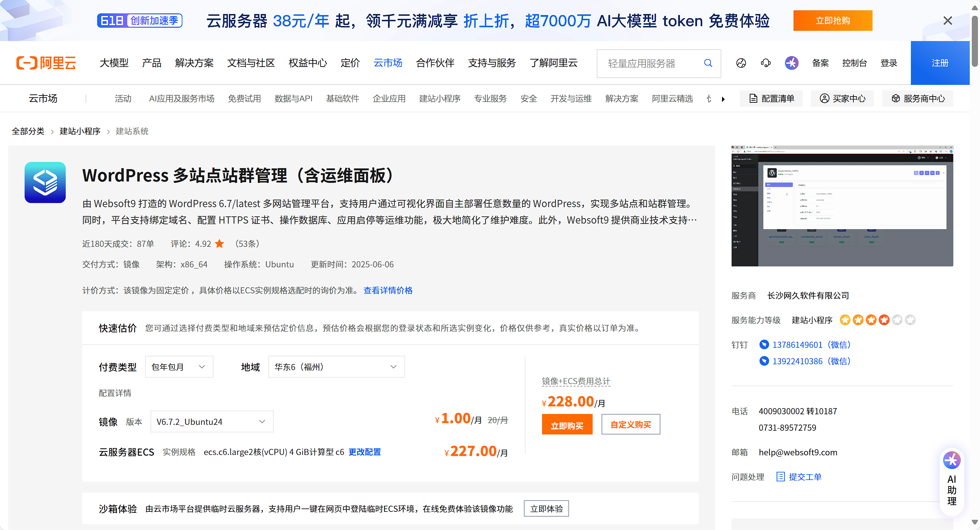The image size is (980, 530).
Task: Click the Alibaba Cloud logo
Action: coord(46,63)
